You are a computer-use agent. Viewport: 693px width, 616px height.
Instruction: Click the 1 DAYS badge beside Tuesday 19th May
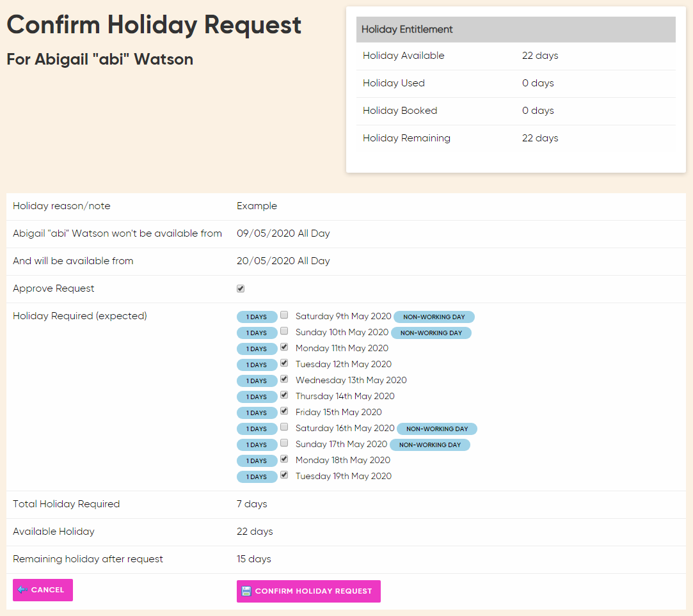coord(257,477)
